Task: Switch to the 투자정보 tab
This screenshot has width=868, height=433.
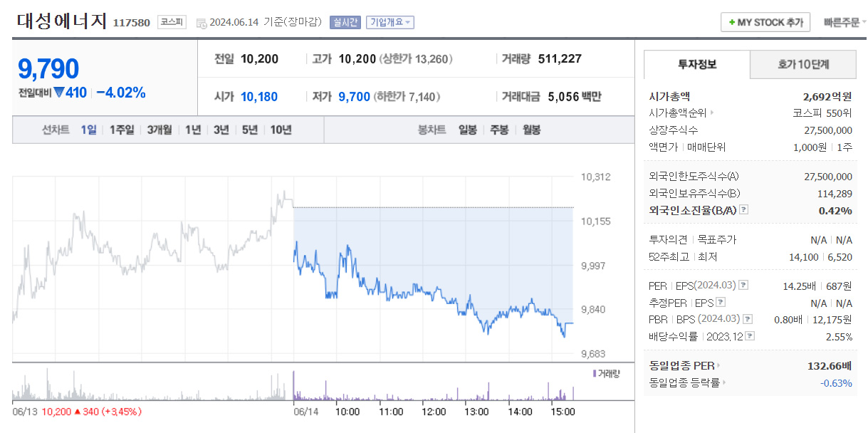Action: (x=697, y=65)
